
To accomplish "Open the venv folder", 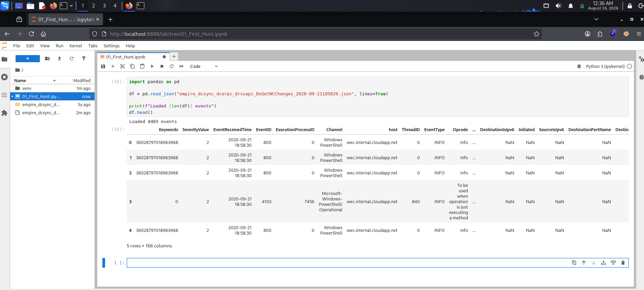I will (52, 88).
